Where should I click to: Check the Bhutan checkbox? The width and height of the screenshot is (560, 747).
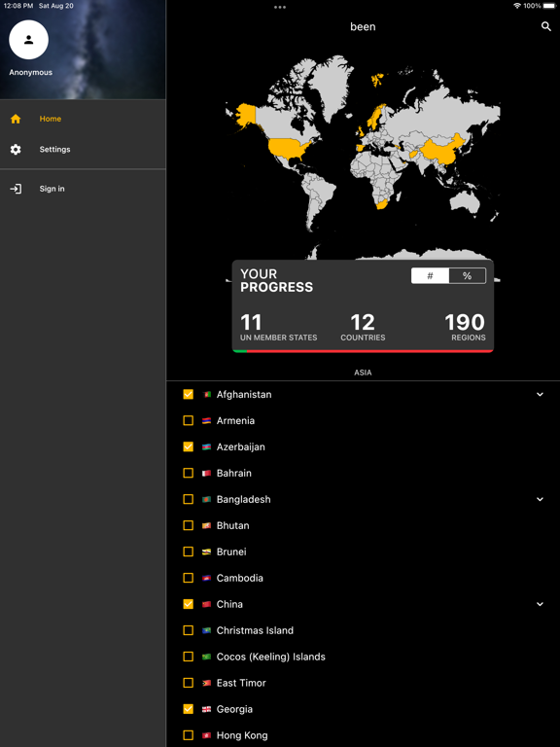click(x=188, y=525)
